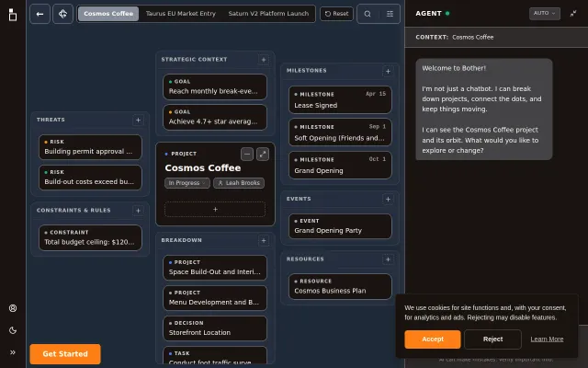Add item to Strategic Context
This screenshot has height=368, width=588.
(264, 60)
